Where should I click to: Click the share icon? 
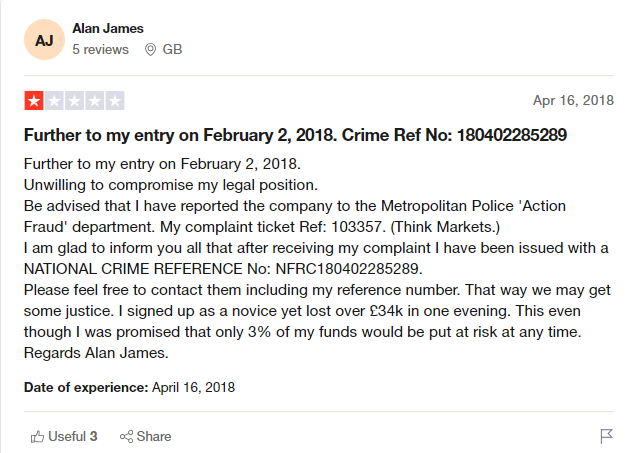pos(127,436)
